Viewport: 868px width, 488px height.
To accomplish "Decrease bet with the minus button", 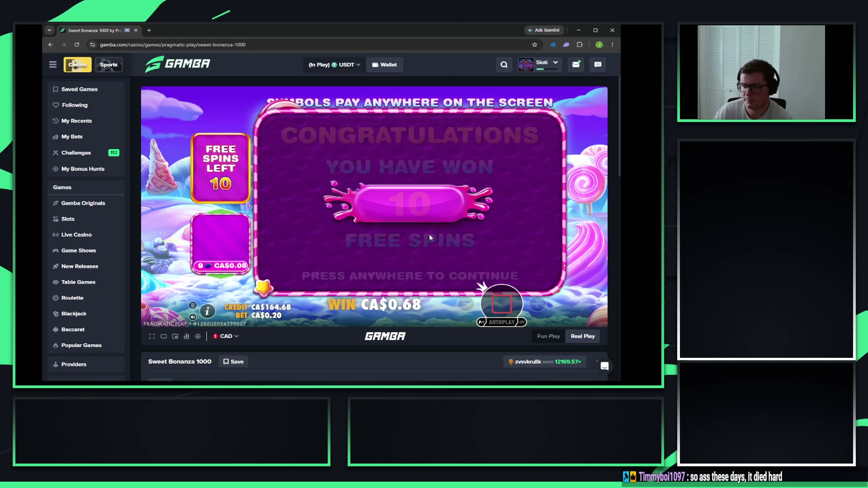I will 466,304.
